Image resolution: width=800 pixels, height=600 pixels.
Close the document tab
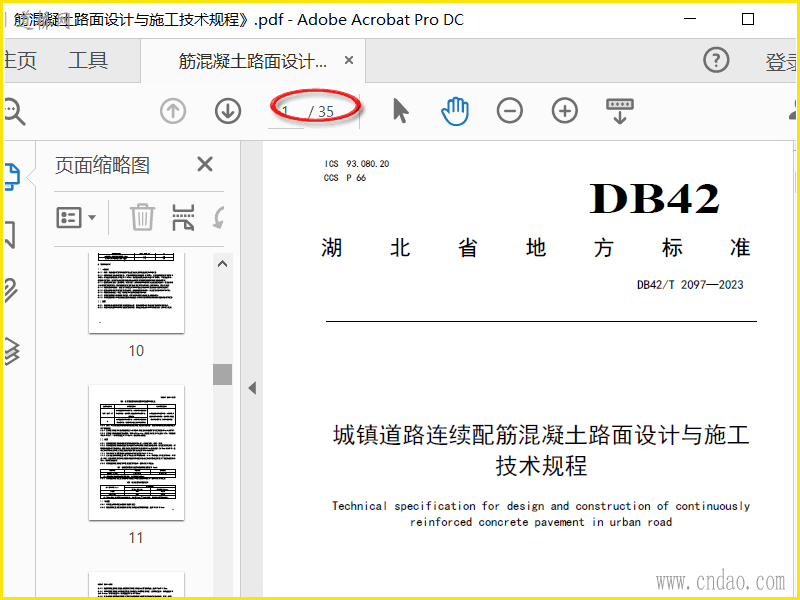click(x=349, y=60)
